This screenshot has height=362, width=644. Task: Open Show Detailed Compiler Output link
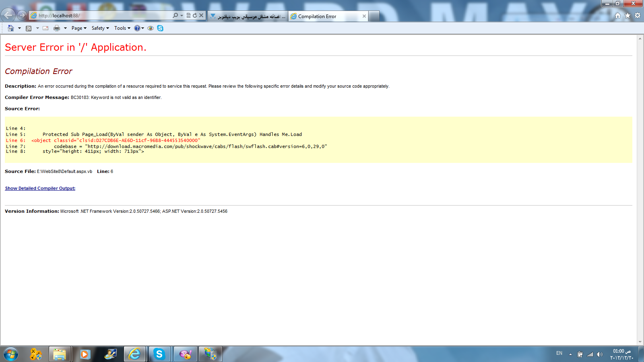pyautogui.click(x=40, y=188)
